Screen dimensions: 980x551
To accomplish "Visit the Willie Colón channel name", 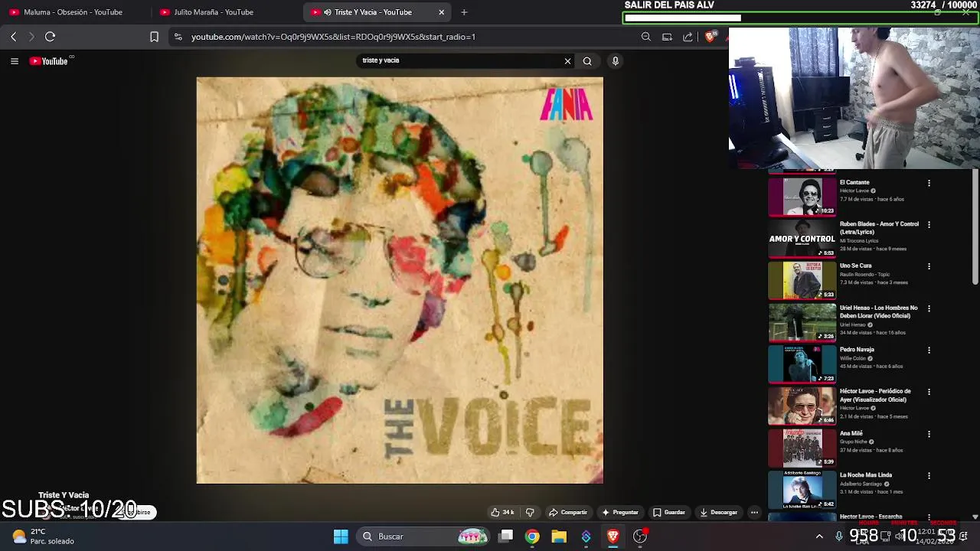I will (x=853, y=358).
